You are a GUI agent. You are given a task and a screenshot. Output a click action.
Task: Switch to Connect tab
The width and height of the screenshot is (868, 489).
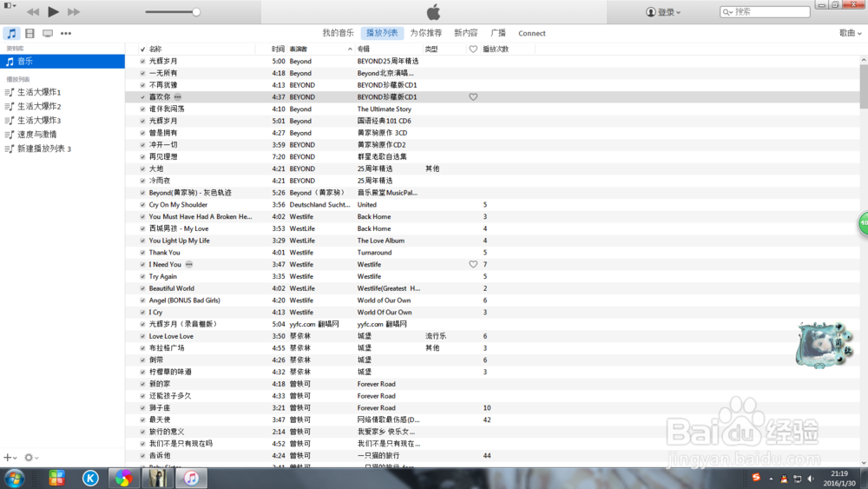(x=531, y=33)
